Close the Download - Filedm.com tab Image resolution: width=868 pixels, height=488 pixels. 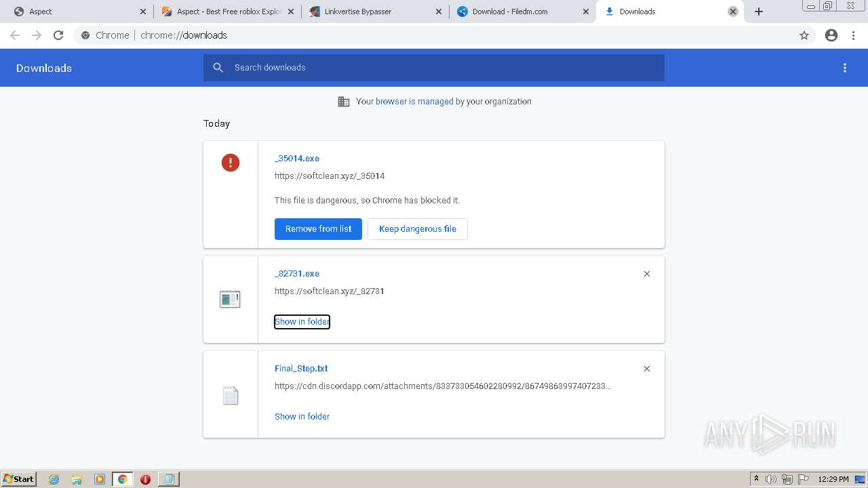click(x=586, y=12)
